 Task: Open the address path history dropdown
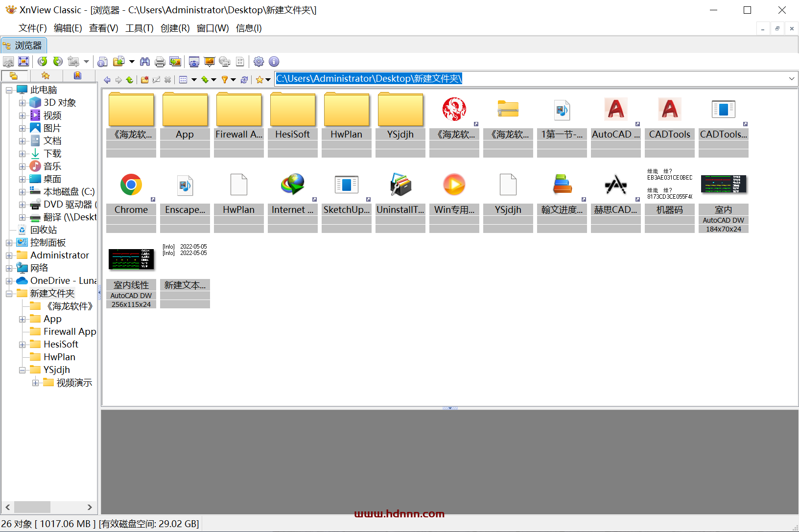(792, 79)
